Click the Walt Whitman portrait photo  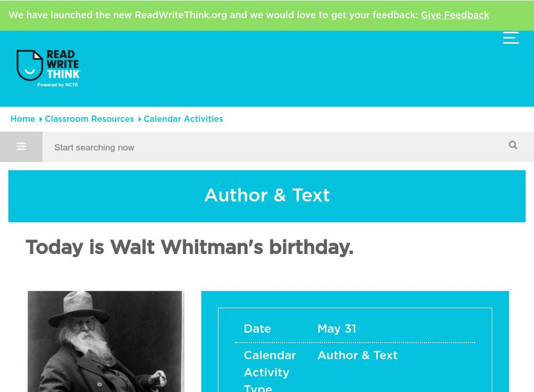(105, 341)
